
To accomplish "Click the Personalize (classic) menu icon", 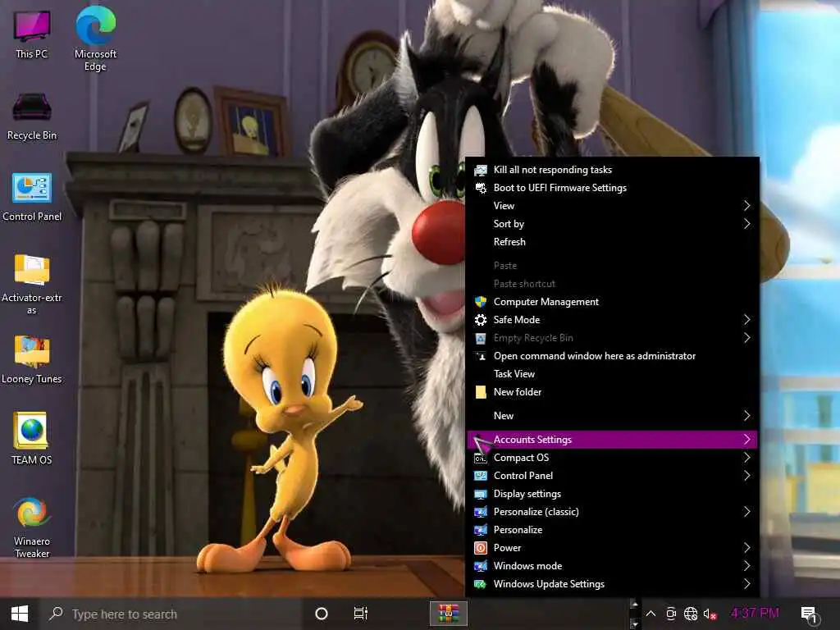I will (x=481, y=512).
